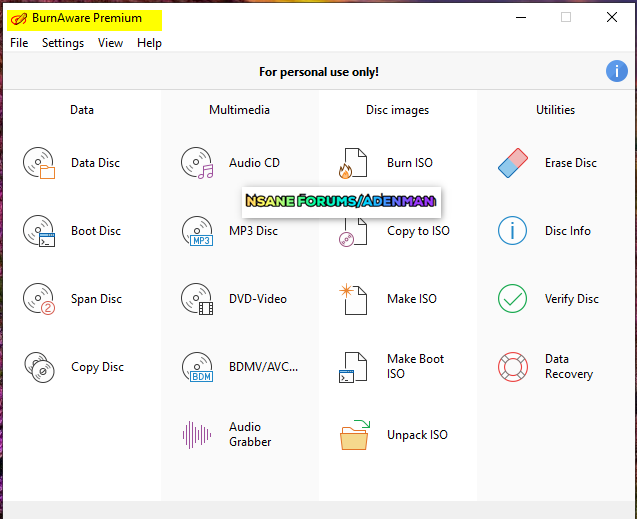Viewport: 637px width, 519px height.
Task: Select the DVD-Video disc icon
Action: click(197, 299)
